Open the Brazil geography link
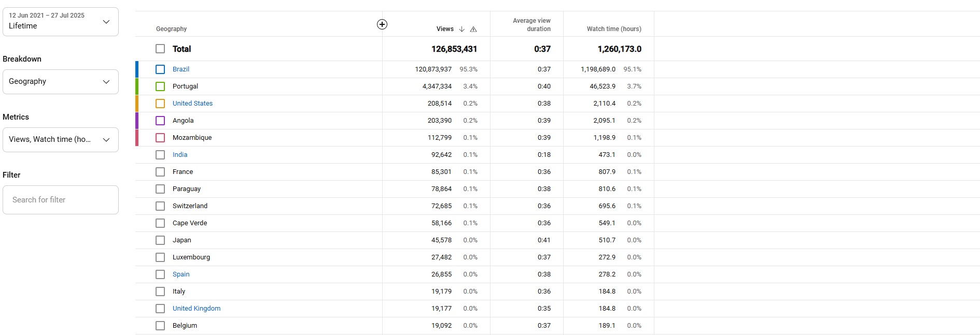Viewport: 980px width, 335px height. click(181, 69)
